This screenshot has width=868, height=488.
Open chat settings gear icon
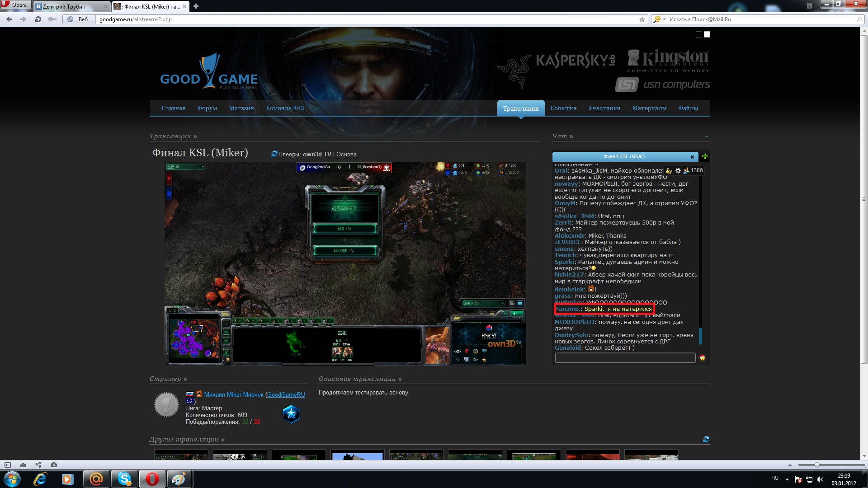tap(678, 171)
